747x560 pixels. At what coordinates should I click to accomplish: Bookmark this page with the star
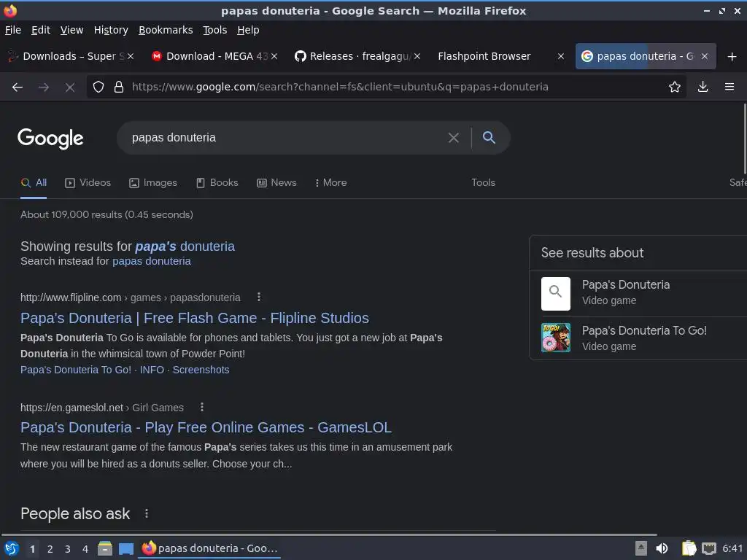[675, 87]
